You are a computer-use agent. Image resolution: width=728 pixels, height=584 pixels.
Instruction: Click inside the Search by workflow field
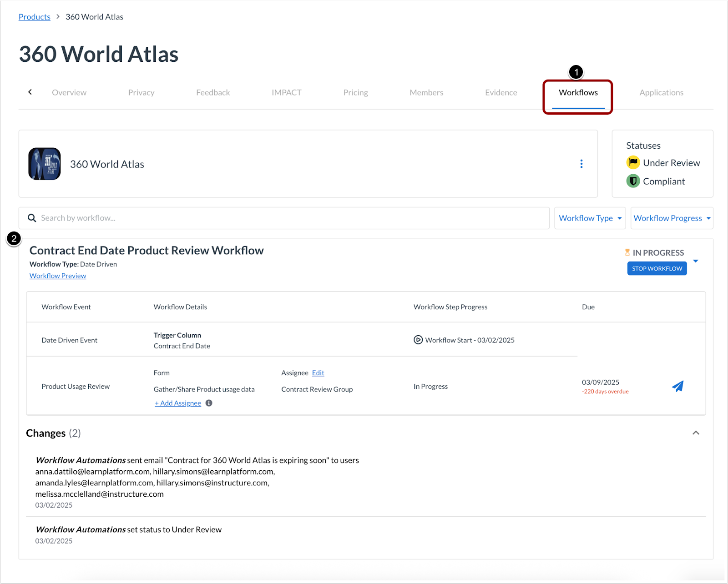pyautogui.click(x=182, y=218)
